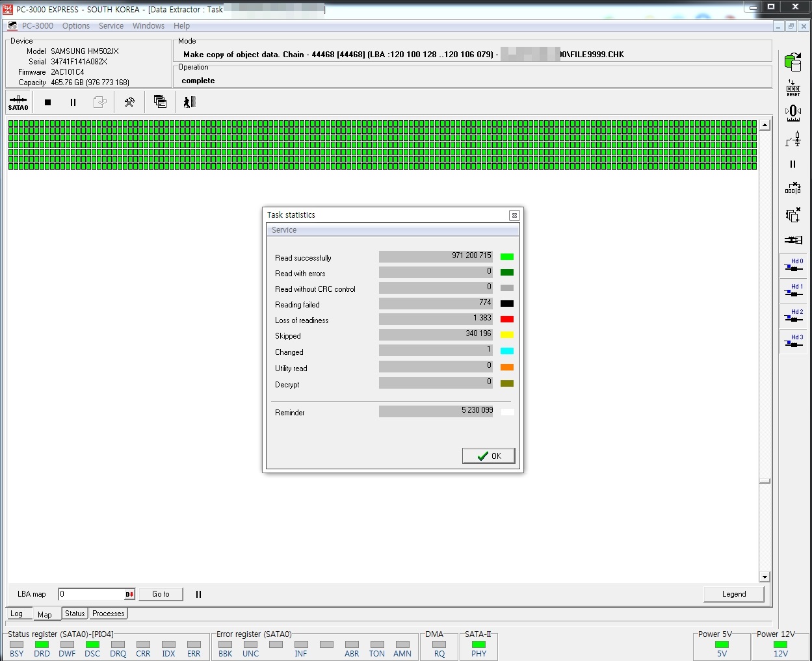
Task: Open the Legend button
Action: point(734,594)
